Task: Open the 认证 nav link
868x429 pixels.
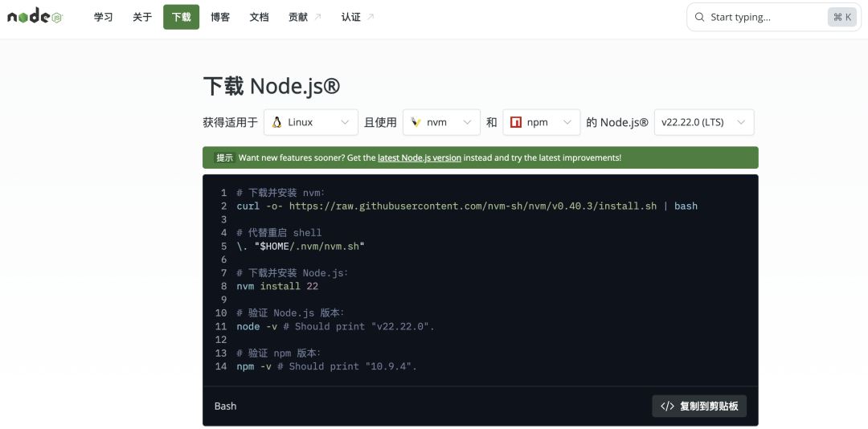Action: 358,17
